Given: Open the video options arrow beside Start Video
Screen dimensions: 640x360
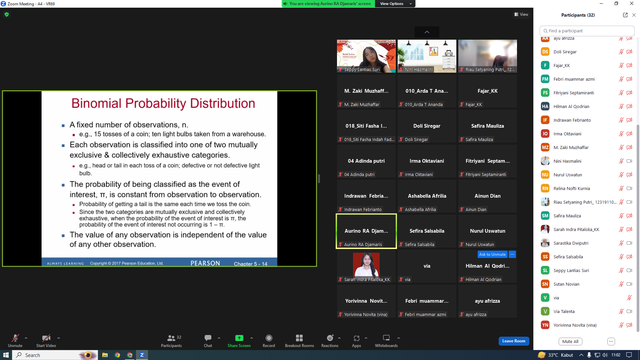Looking at the screenshot, I should (58, 338).
